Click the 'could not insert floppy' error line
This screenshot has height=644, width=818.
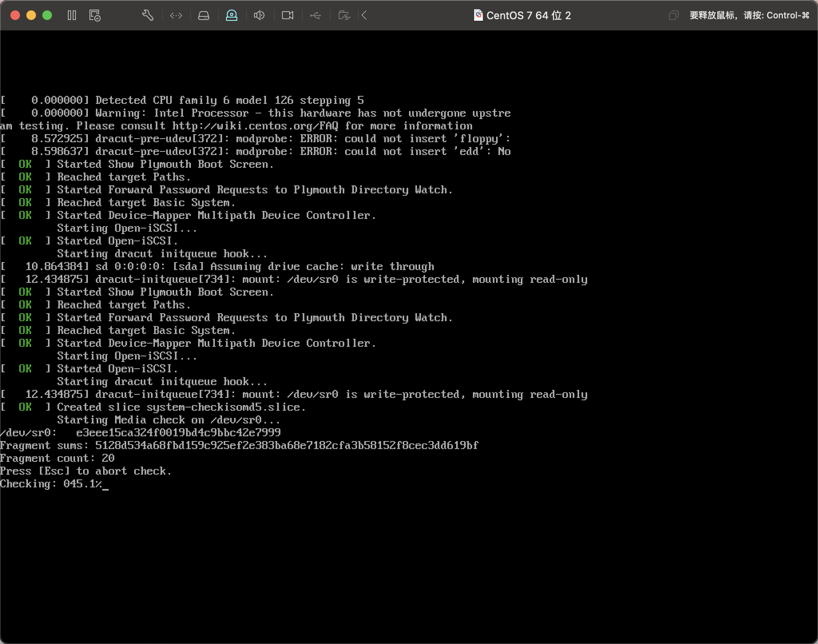[x=256, y=139]
